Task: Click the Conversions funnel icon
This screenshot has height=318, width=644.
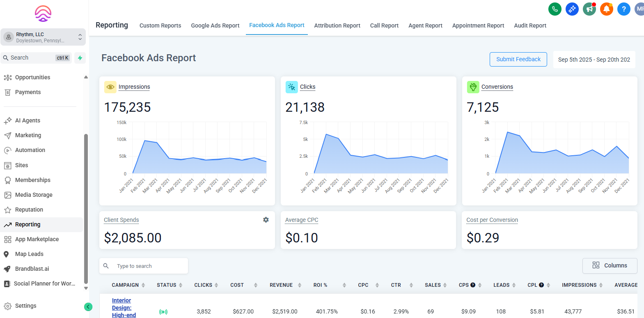Action: point(473,87)
